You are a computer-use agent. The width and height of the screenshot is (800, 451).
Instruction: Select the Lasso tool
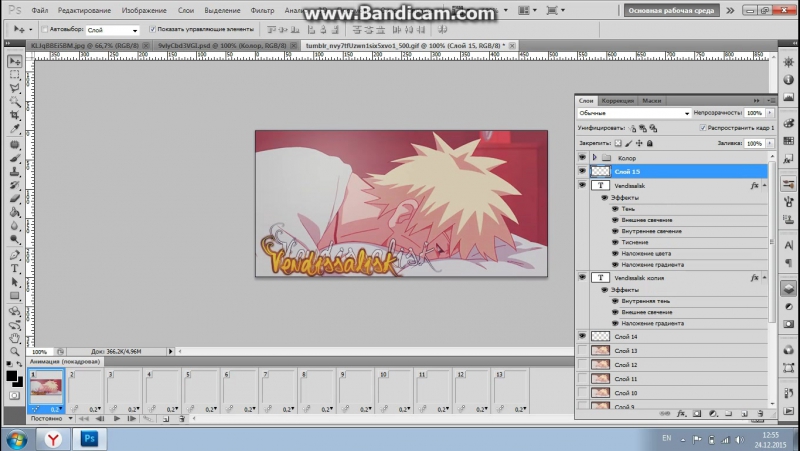click(14, 88)
